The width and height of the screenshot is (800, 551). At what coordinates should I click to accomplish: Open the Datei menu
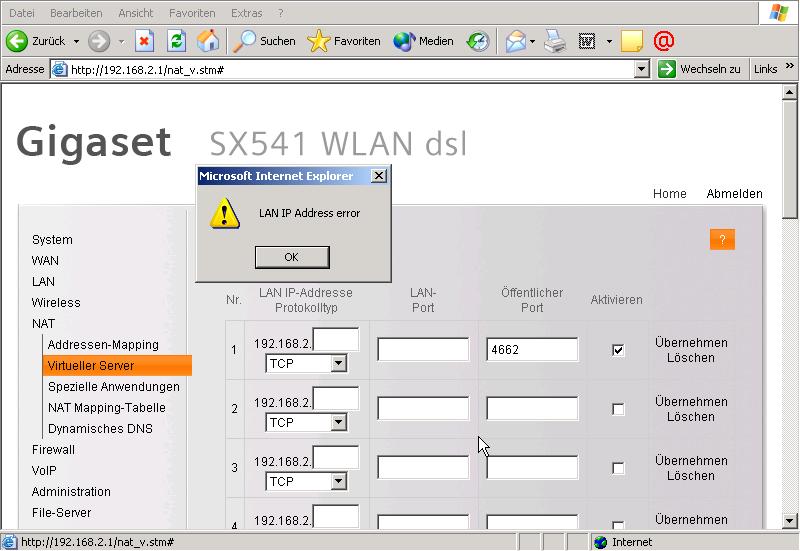pos(22,13)
